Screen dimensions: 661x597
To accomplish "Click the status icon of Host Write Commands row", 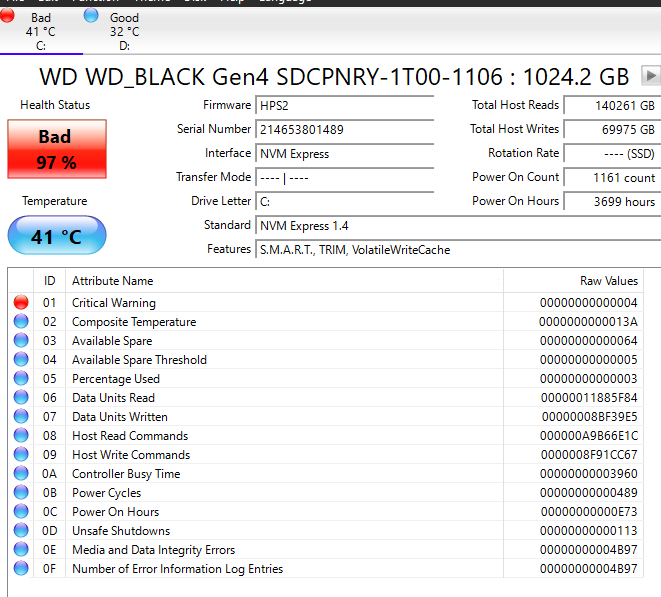I will click(21, 454).
